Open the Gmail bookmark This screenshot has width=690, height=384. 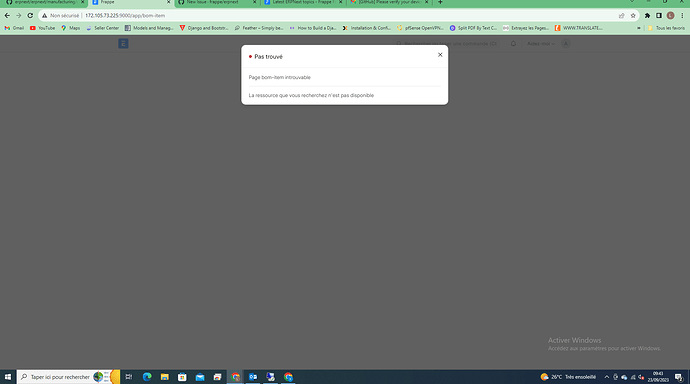tap(14, 28)
